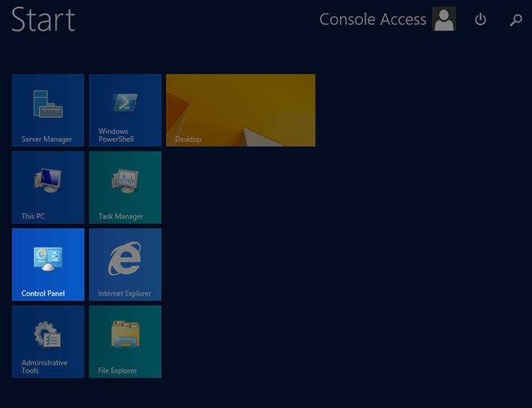This screenshot has width=532, height=408.
Task: Launch the Internet Explorer tile
Action: click(125, 265)
